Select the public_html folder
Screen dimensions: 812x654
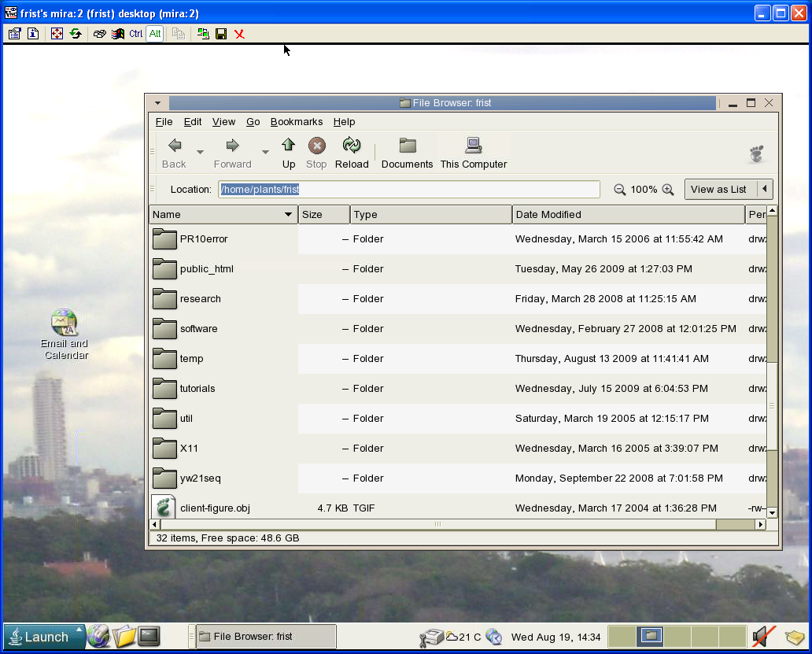pyautogui.click(x=206, y=269)
